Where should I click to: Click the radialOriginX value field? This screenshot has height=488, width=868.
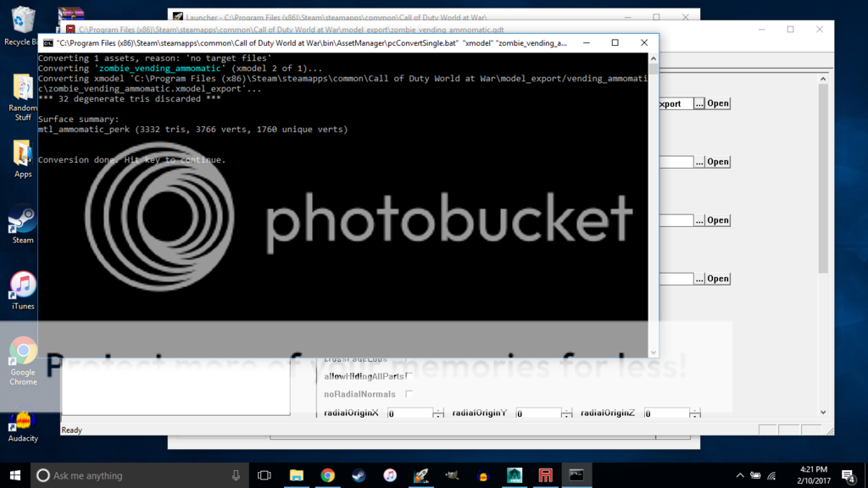[x=409, y=413]
